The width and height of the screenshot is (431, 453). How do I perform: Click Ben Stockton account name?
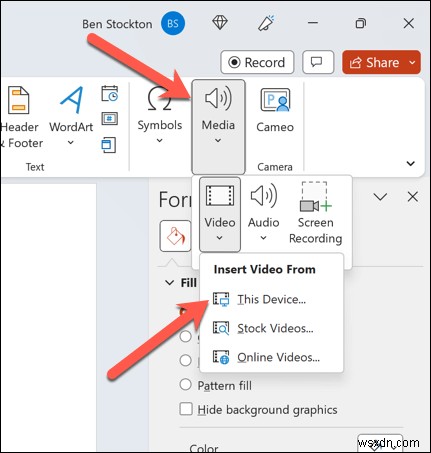[x=117, y=24]
